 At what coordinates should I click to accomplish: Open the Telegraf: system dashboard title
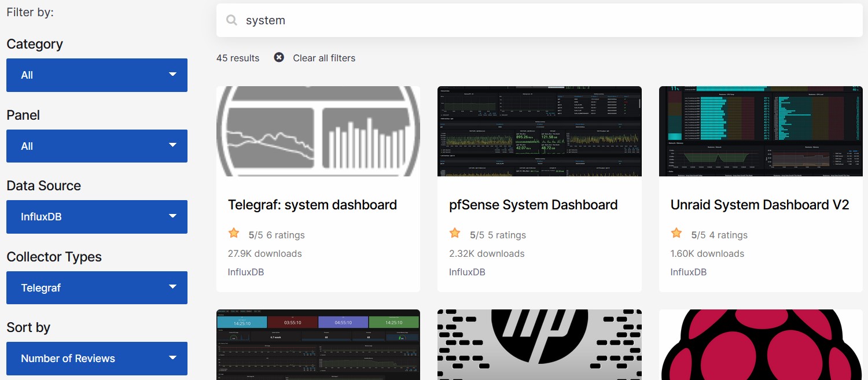[312, 205]
